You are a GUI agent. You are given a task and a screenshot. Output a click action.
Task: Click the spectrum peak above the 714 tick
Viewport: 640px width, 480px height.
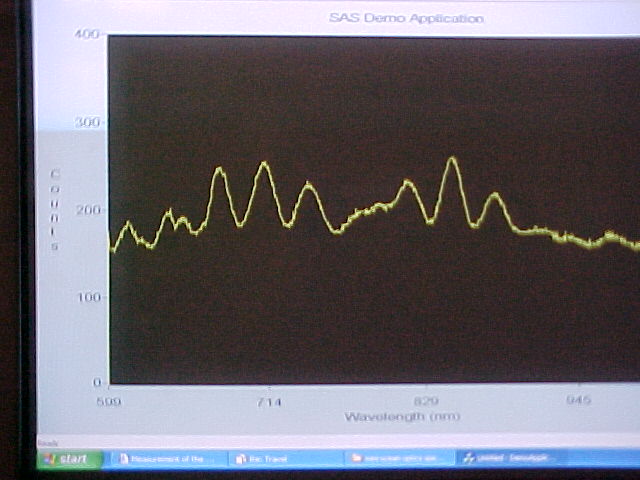coord(264,163)
